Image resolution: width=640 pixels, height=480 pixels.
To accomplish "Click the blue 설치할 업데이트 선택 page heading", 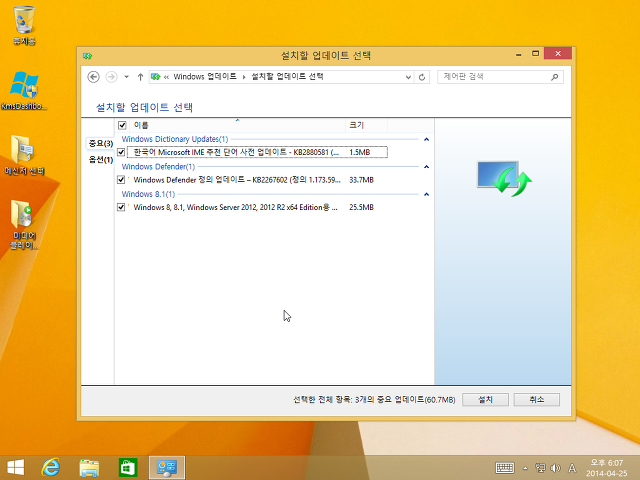I will point(144,107).
